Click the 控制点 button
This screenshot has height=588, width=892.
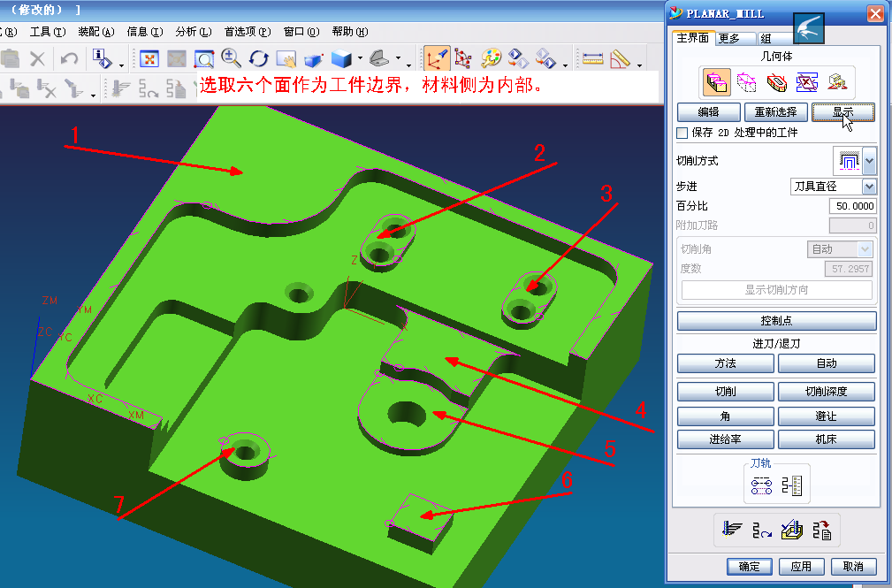click(776, 320)
